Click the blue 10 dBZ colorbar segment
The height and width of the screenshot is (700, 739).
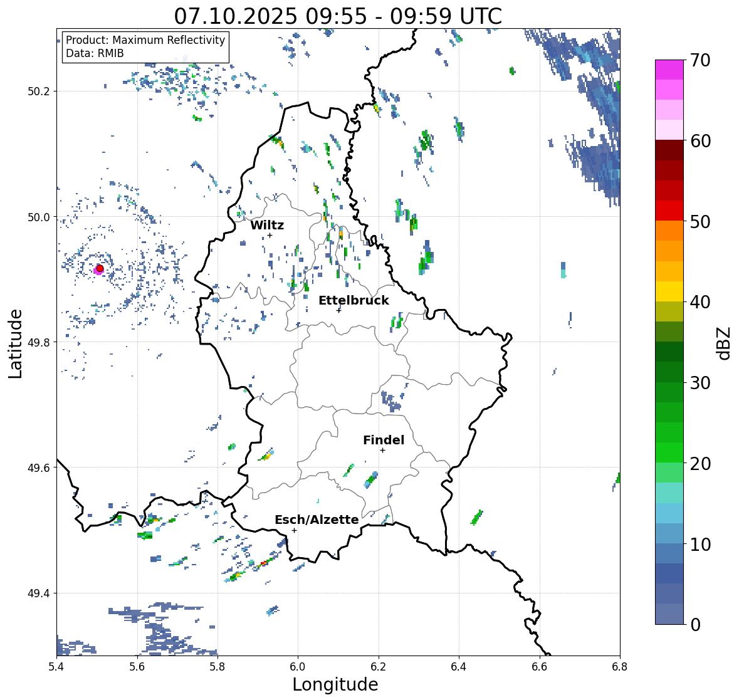click(x=669, y=553)
